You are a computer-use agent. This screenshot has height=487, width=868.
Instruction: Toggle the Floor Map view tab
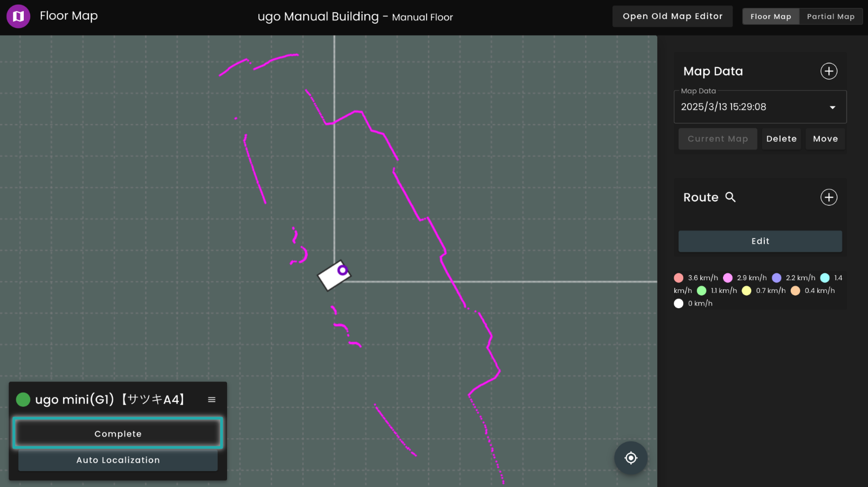pyautogui.click(x=771, y=16)
